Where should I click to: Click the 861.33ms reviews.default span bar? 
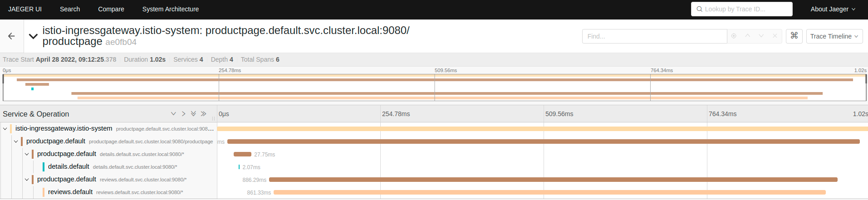pos(549,192)
